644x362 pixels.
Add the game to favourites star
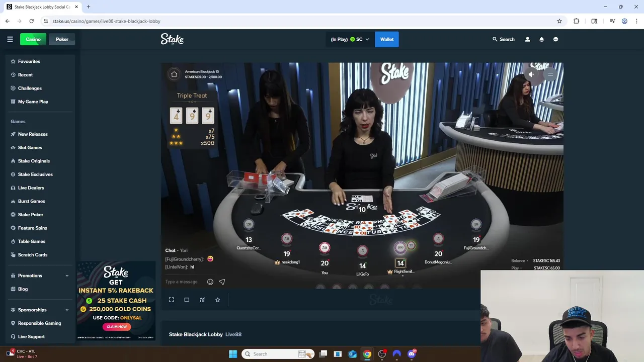pyautogui.click(x=217, y=300)
